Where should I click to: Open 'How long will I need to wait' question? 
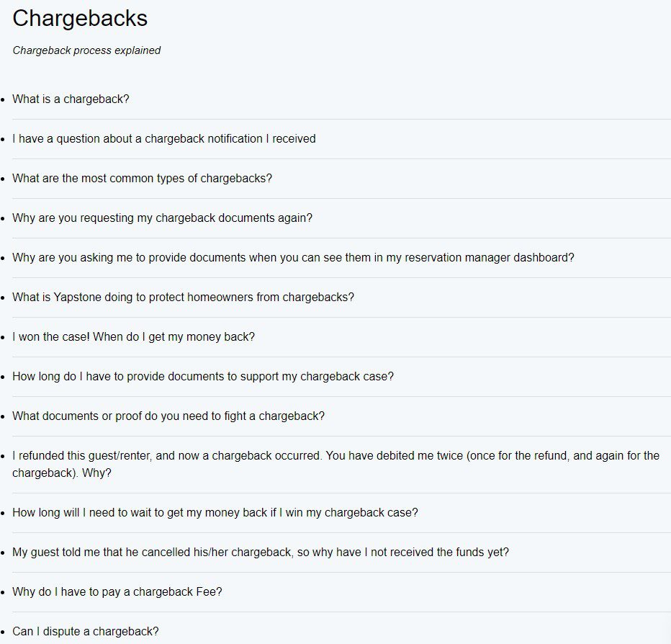[x=215, y=514]
